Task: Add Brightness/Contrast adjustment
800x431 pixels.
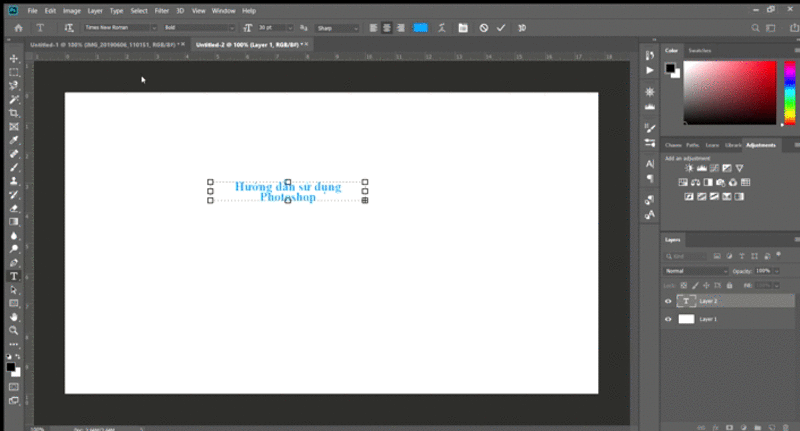Action: [x=689, y=168]
